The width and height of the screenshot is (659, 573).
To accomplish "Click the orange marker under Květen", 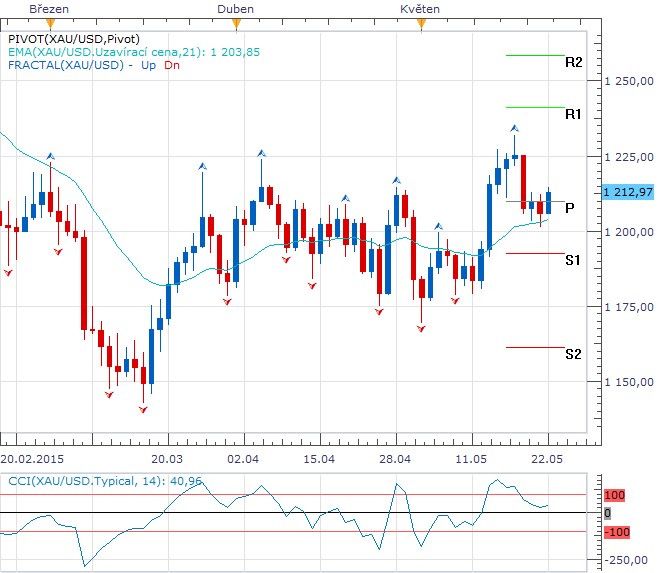I will (x=421, y=22).
